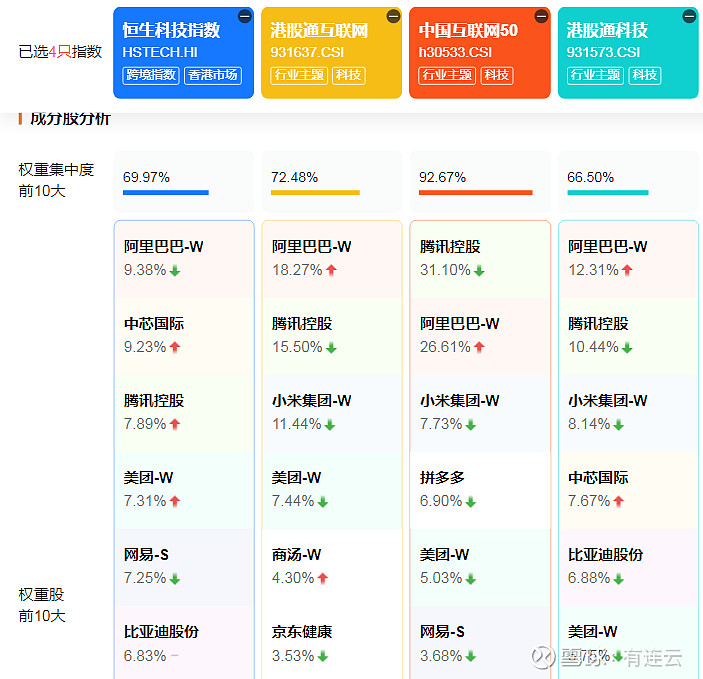Click the down arrow beside 7.73%
This screenshot has width=703, height=679.
[471, 425]
